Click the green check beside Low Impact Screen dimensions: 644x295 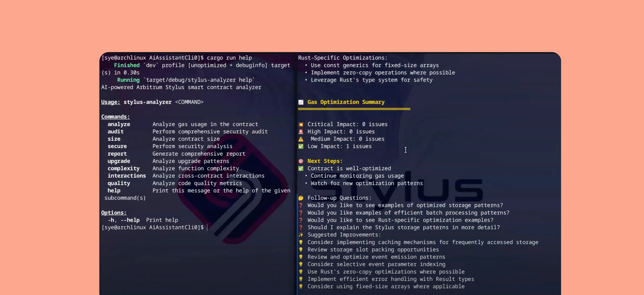301,146
